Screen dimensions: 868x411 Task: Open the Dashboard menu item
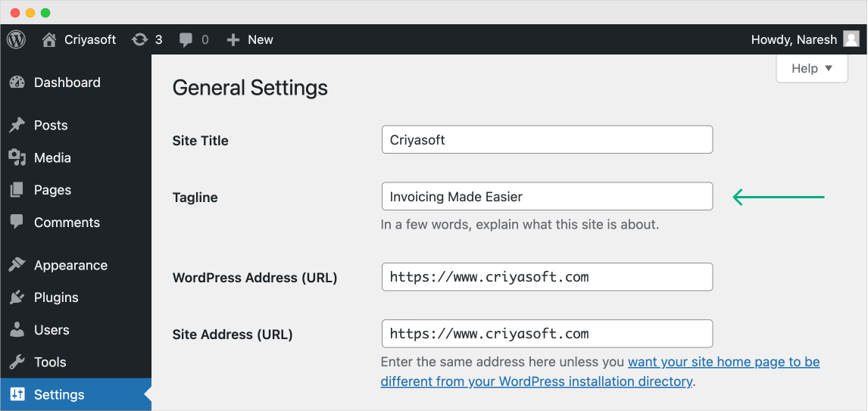[76, 83]
